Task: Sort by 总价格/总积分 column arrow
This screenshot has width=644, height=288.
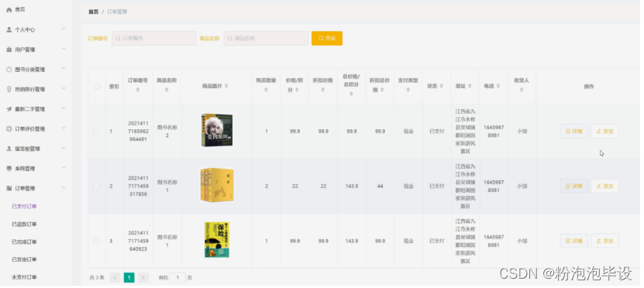Action: 351,94
